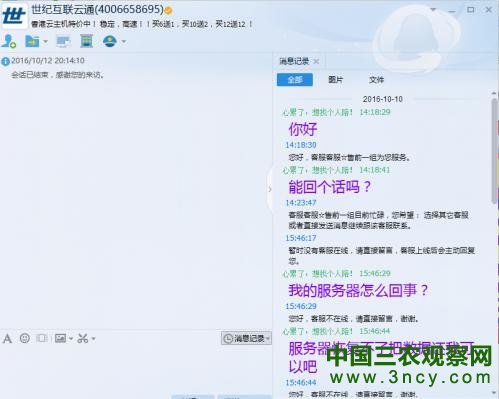Image resolution: width=499 pixels, height=399 pixels.
Task: Open the send file dropdown arrow
Action: (x=45, y=42)
